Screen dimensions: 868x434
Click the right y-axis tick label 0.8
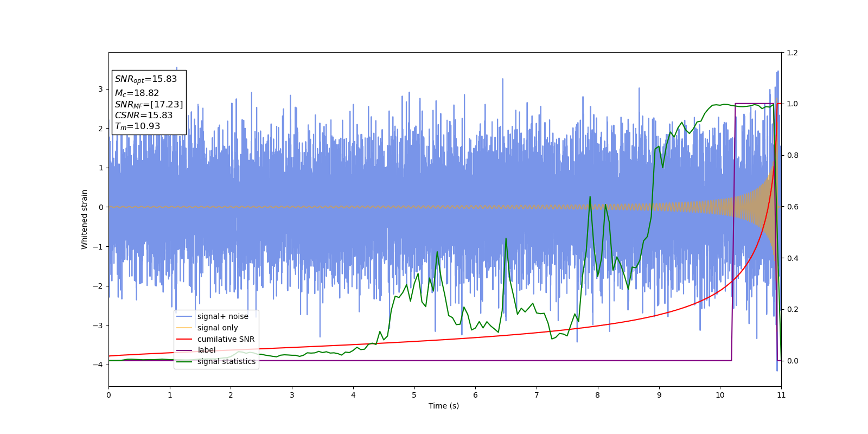click(792, 155)
